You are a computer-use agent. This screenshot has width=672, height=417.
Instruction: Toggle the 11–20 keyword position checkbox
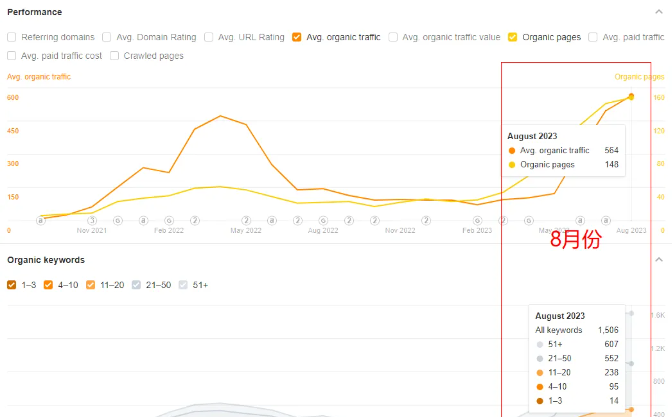pyautogui.click(x=90, y=285)
